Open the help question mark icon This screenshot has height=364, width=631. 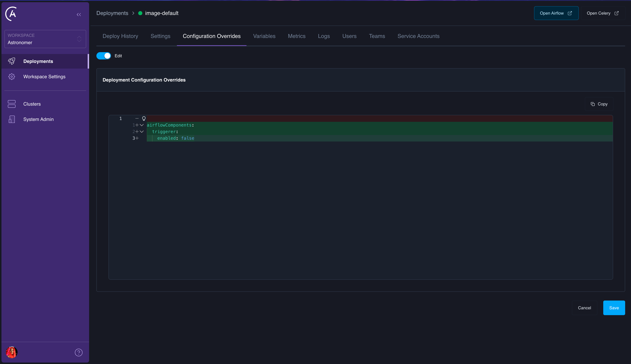(79, 353)
